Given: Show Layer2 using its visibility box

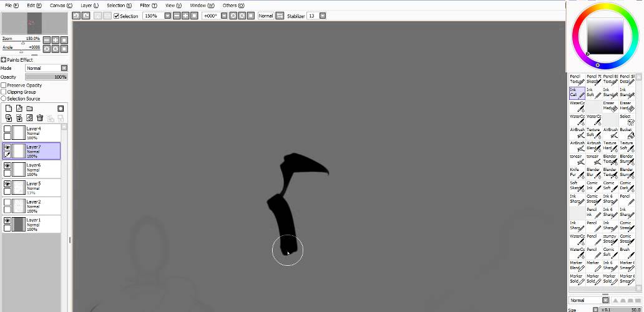Looking at the screenshot, I should (x=7, y=202).
